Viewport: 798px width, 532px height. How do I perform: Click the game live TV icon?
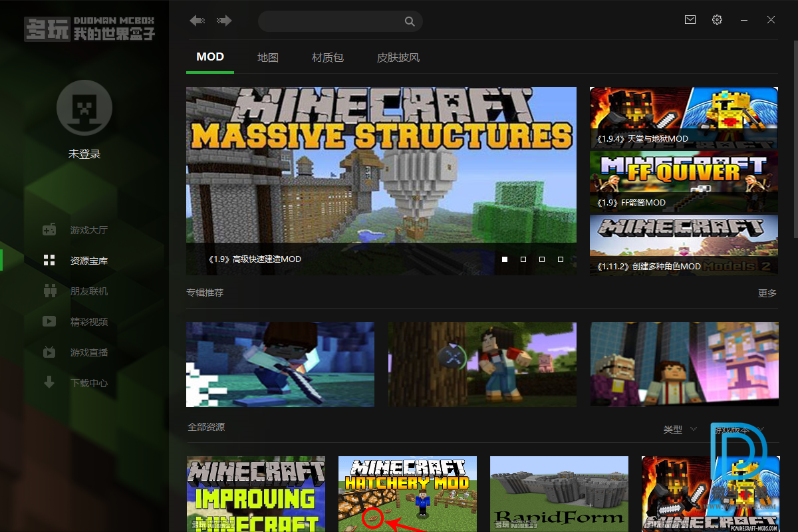point(49,352)
